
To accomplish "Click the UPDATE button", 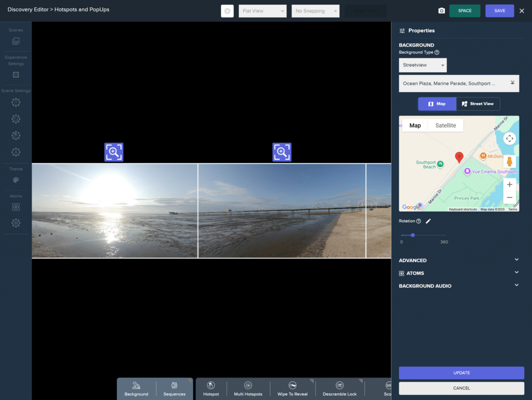I will pos(461,373).
